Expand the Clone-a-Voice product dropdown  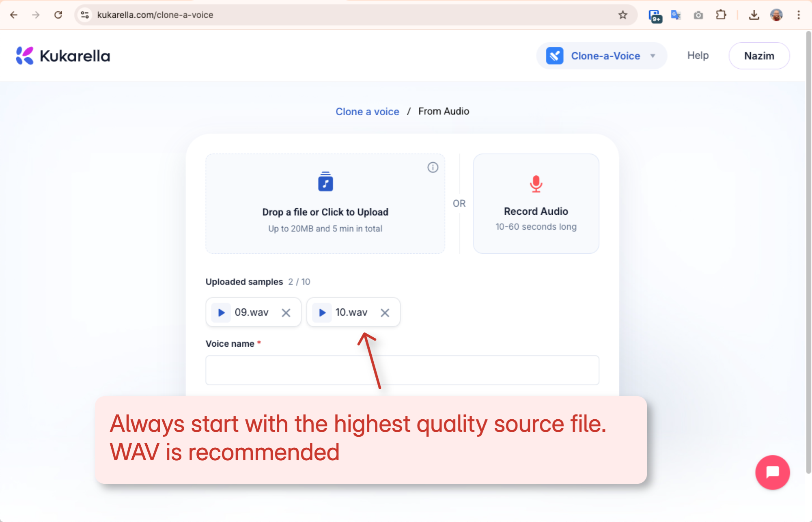click(x=601, y=56)
